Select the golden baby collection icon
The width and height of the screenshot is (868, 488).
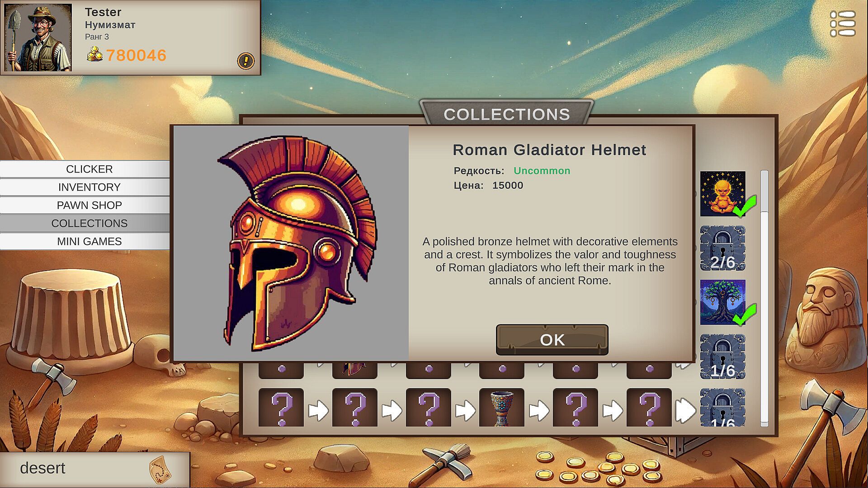[x=723, y=194]
